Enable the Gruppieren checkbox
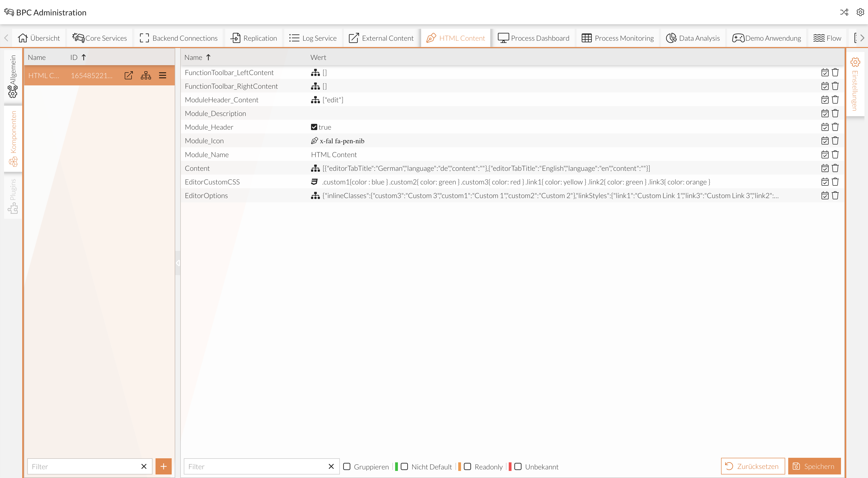This screenshot has width=868, height=478. click(347, 467)
